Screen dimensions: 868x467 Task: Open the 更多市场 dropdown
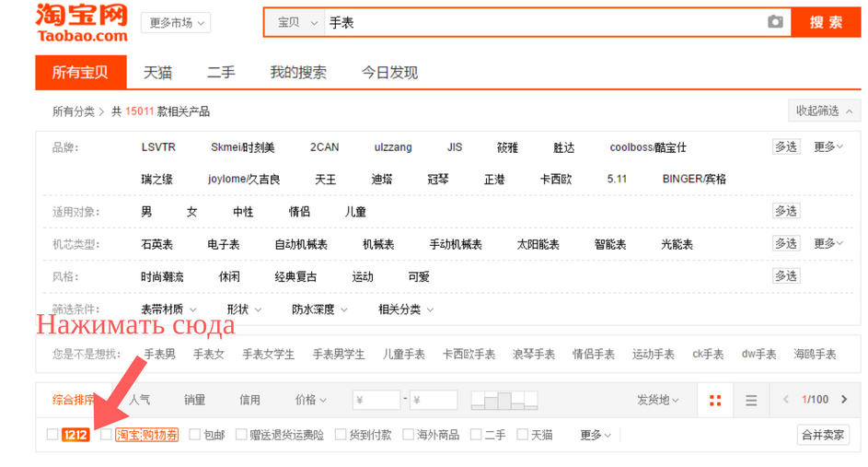pyautogui.click(x=176, y=23)
